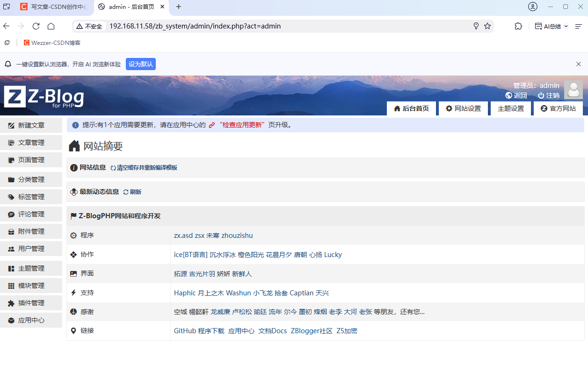Click the home icon beside 网站摘要

pyautogui.click(x=74, y=146)
